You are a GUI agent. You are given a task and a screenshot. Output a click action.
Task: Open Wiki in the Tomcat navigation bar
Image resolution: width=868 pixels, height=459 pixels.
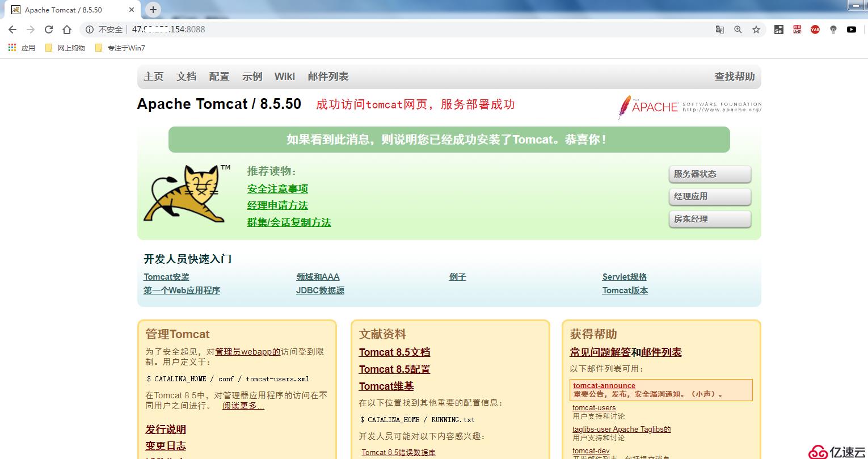coord(285,77)
